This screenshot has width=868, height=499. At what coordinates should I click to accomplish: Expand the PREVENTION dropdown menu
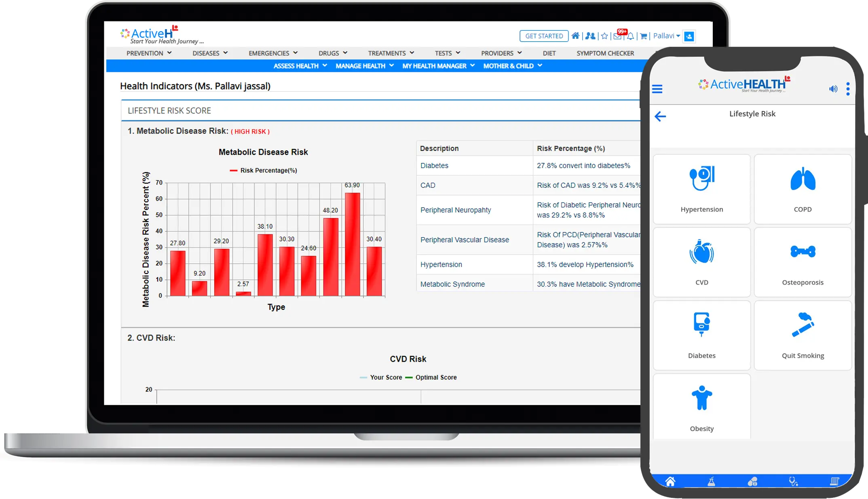[x=149, y=53]
